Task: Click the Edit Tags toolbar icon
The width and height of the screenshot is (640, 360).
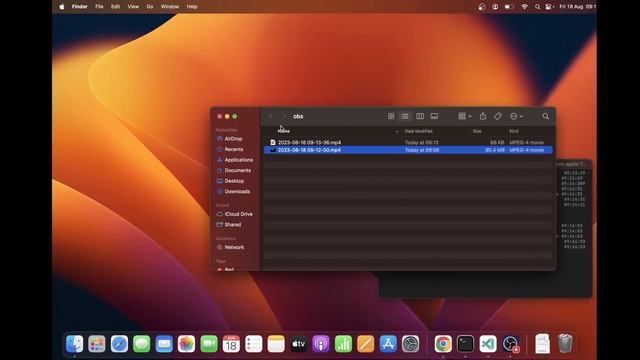Action: 498,116
